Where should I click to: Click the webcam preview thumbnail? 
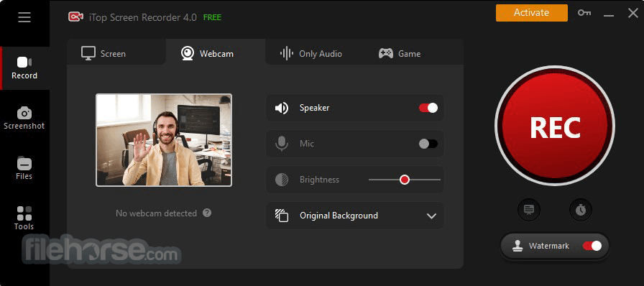point(164,140)
